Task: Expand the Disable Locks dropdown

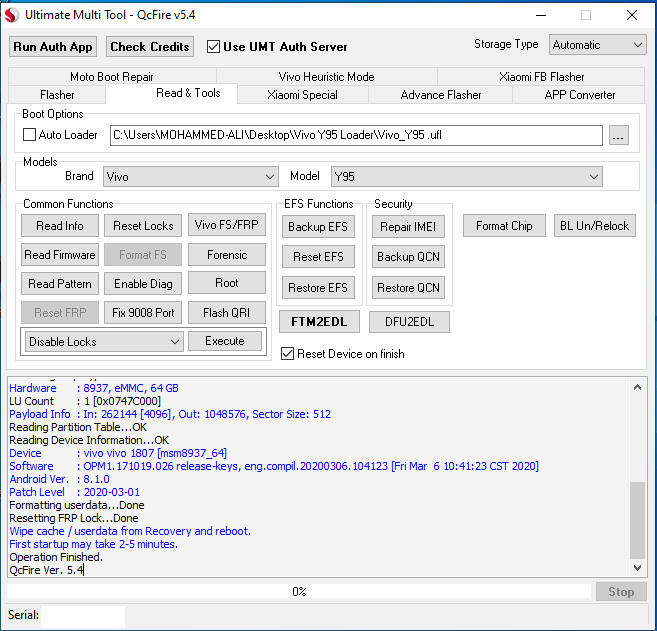Action: (104, 341)
